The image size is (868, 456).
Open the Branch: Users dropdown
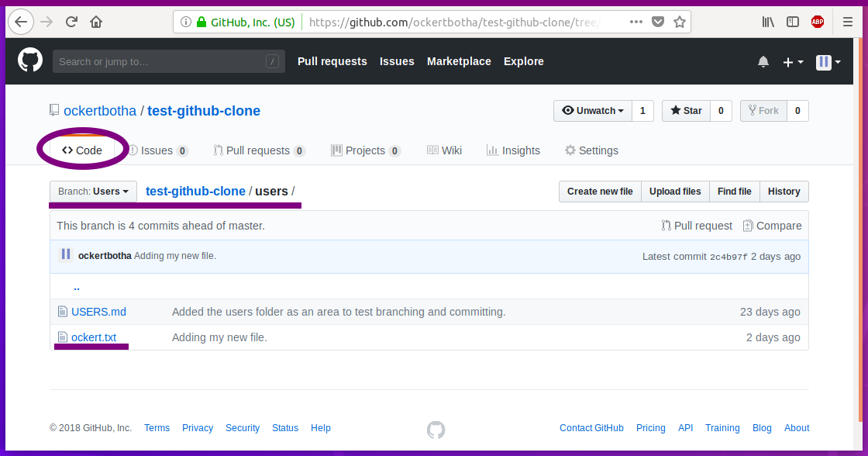(93, 192)
